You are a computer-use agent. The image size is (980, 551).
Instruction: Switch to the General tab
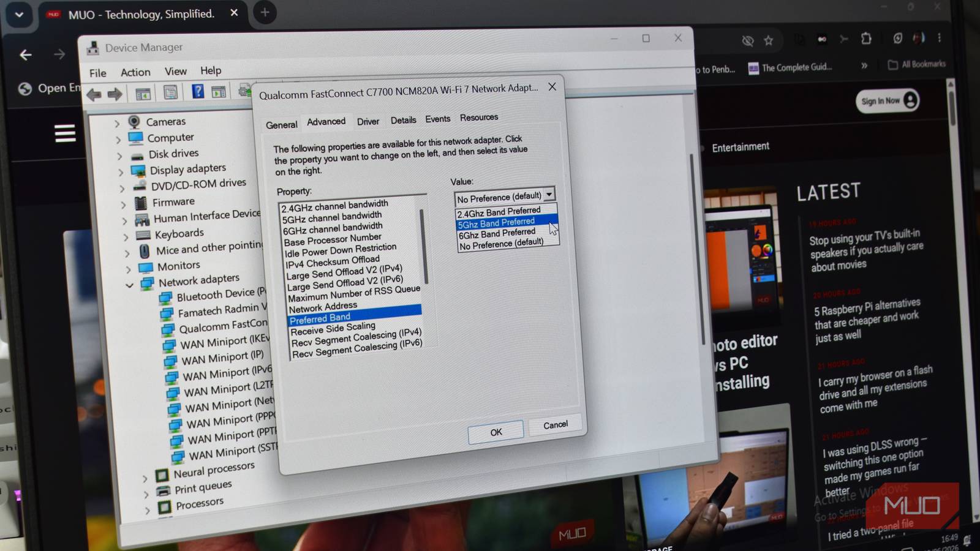(x=282, y=125)
